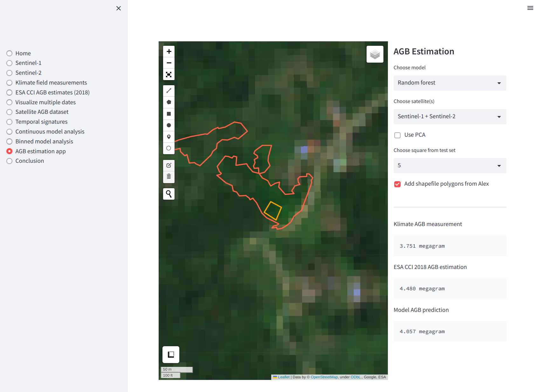Uncheck Add shapefile polygons from Alex
This screenshot has width=537, height=392.
pyautogui.click(x=397, y=184)
